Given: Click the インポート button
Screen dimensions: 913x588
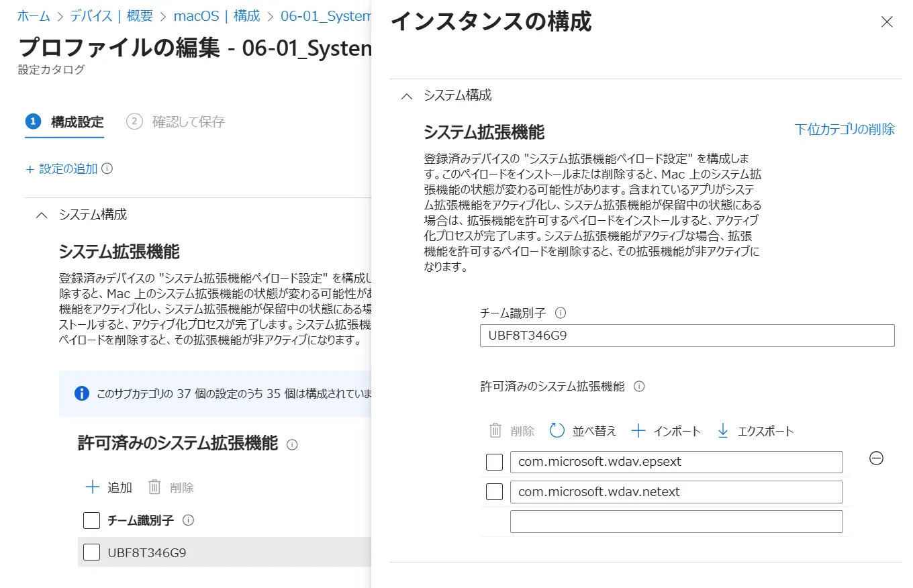Looking at the screenshot, I should click(666, 431).
